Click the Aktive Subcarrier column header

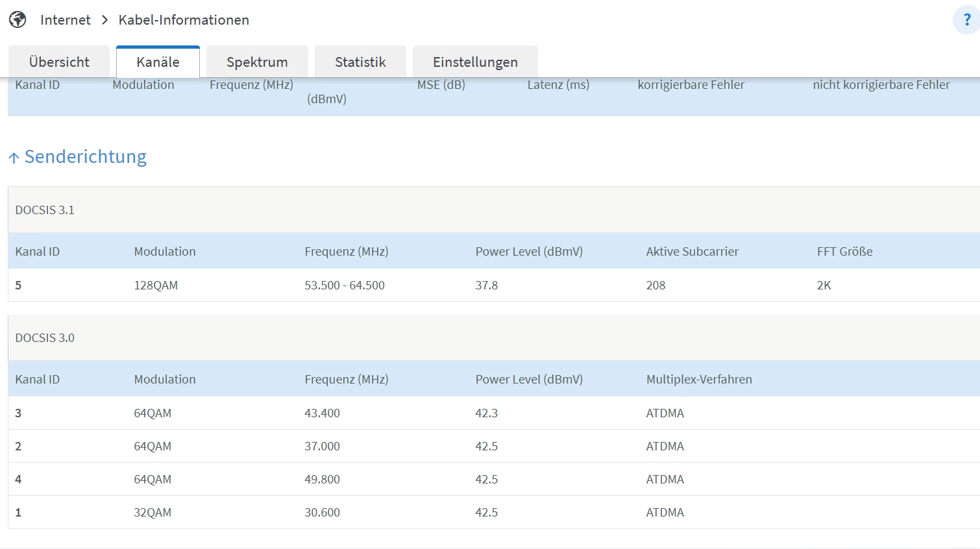692,252
